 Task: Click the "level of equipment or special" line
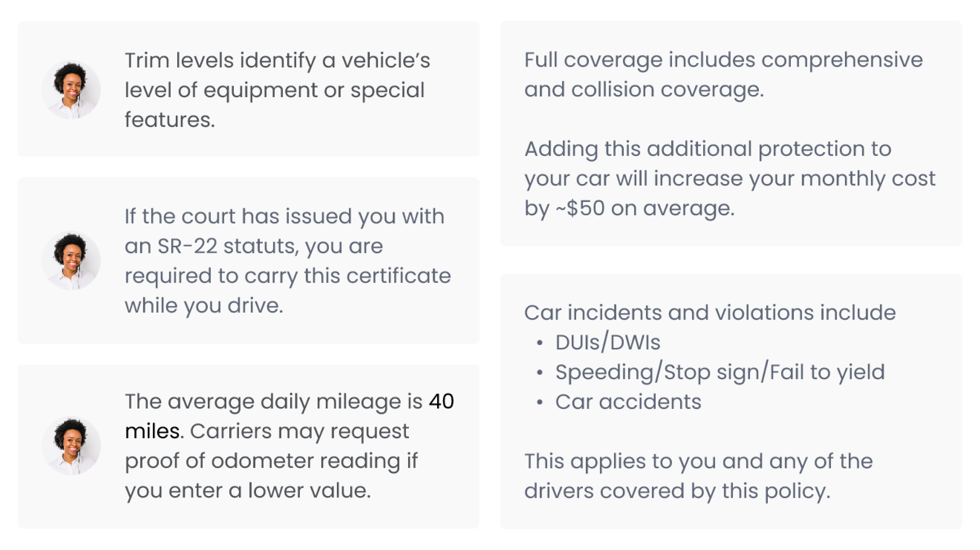[x=274, y=90]
